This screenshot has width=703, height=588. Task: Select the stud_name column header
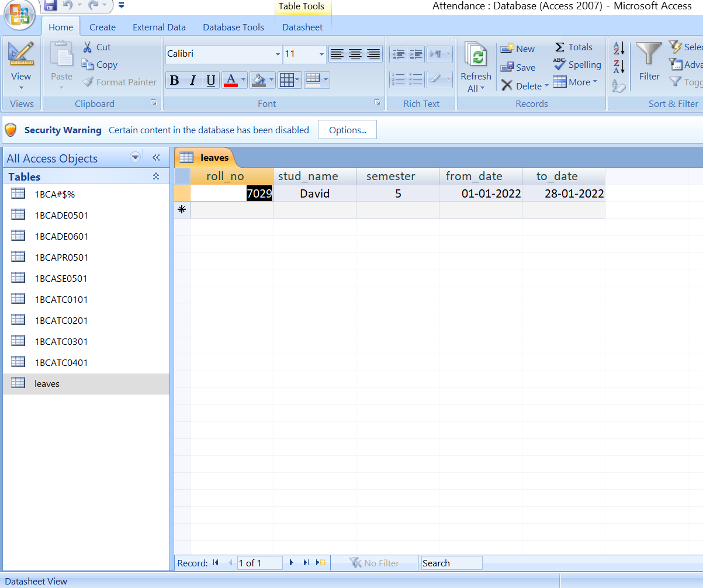point(314,176)
